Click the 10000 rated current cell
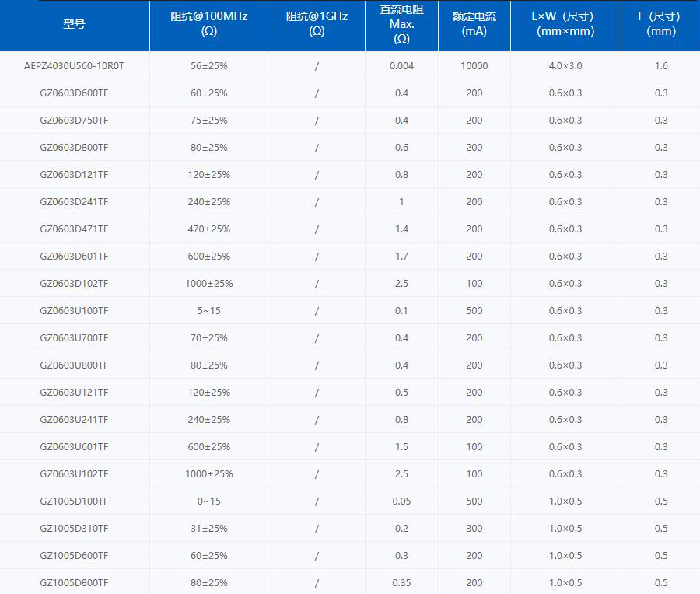This screenshot has height=594, width=700. coord(474,66)
